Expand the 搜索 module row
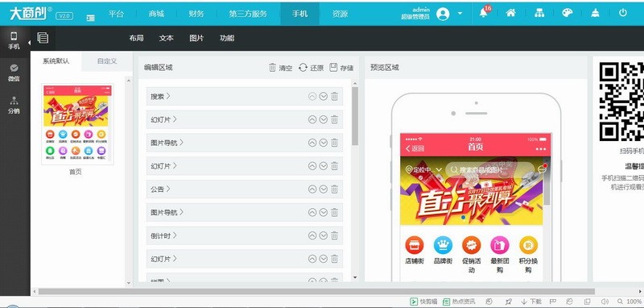The width and height of the screenshot is (644, 308). [245, 96]
